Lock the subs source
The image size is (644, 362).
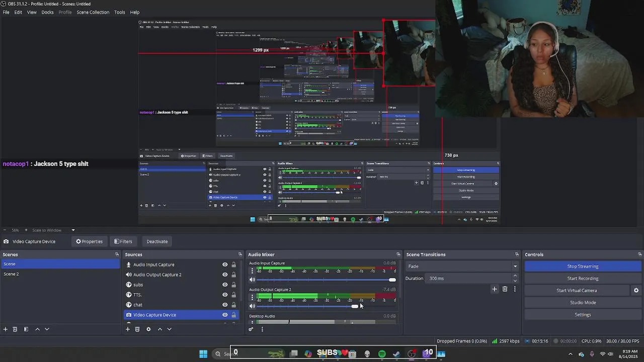coord(233,285)
